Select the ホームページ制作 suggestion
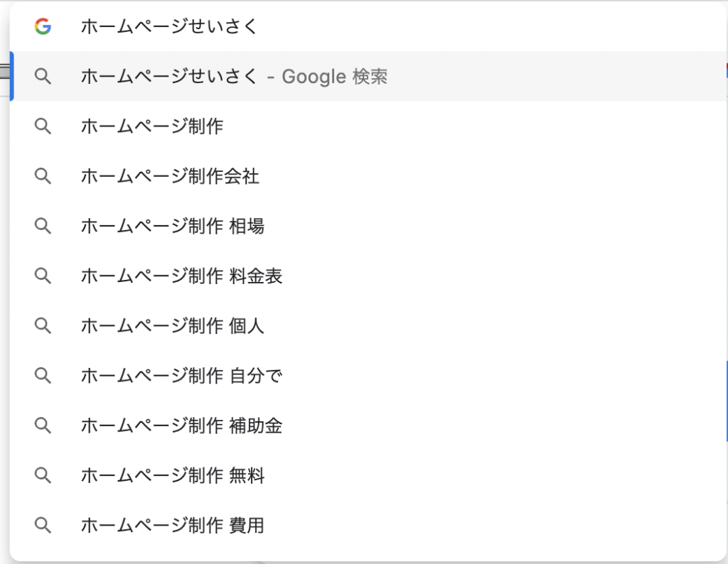This screenshot has width=728, height=564. click(152, 126)
